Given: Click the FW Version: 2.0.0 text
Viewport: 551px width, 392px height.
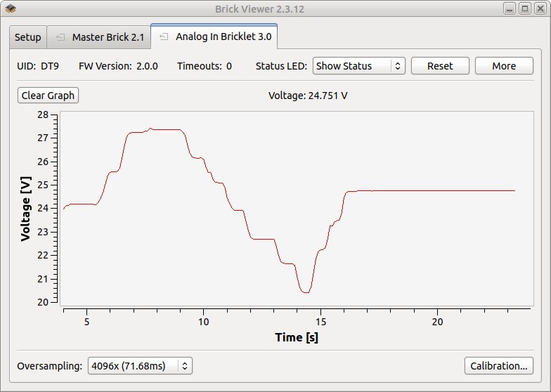Looking at the screenshot, I should (x=118, y=66).
